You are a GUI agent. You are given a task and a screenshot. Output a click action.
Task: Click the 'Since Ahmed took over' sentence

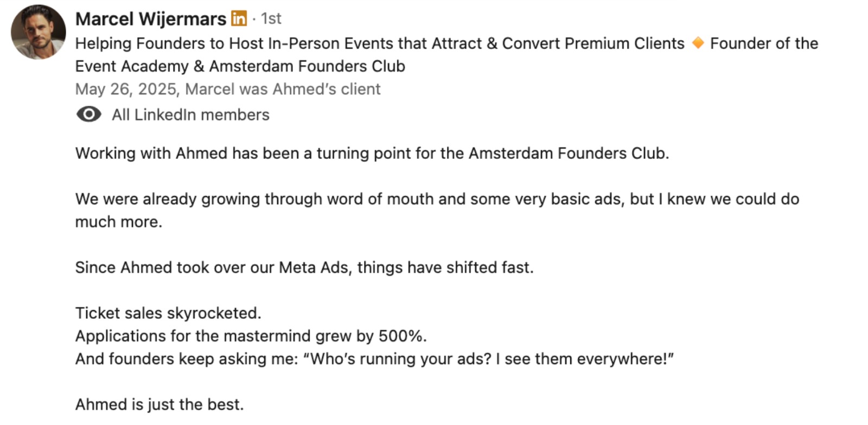[x=304, y=267]
